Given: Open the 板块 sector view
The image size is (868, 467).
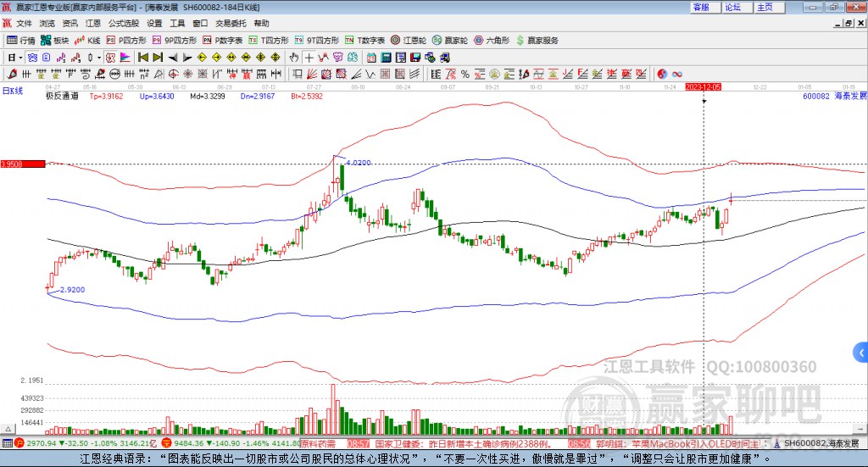Looking at the screenshot, I should coord(55,40).
